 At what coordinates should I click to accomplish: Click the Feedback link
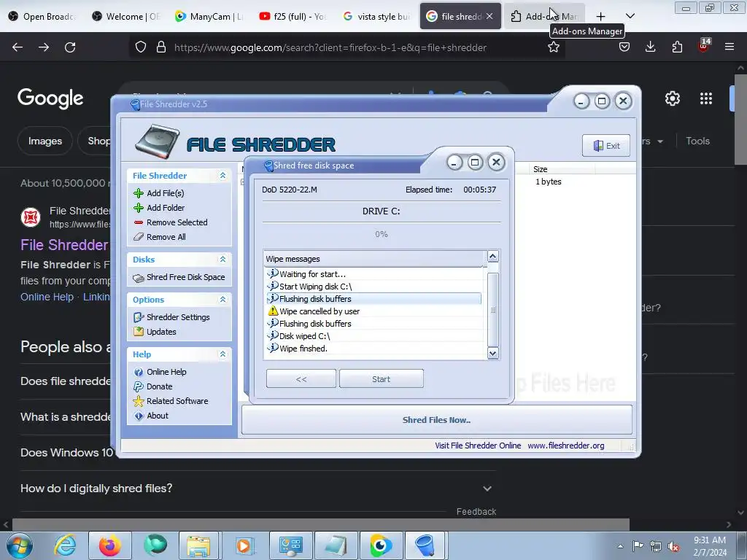[x=476, y=511]
